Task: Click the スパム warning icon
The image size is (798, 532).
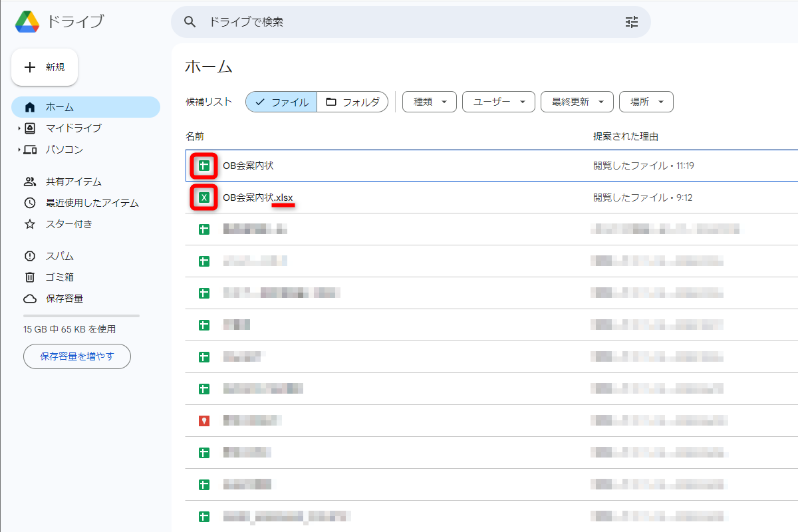Action: click(29, 255)
